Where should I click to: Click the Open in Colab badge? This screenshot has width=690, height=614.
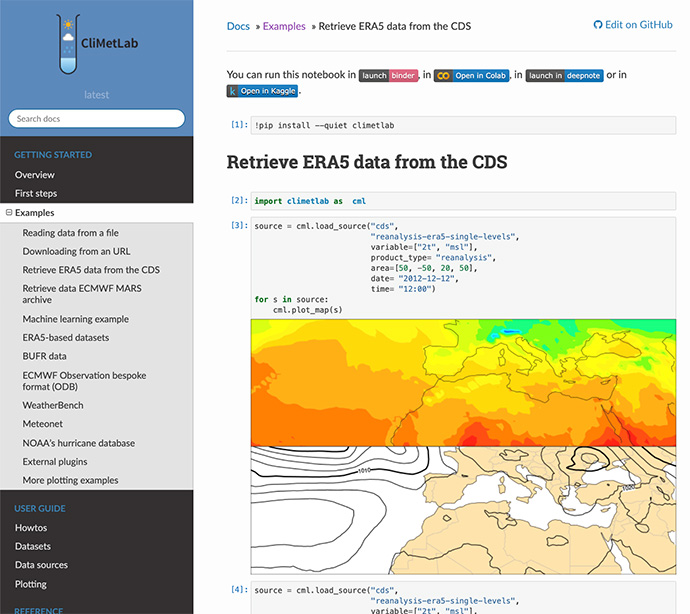[471, 76]
